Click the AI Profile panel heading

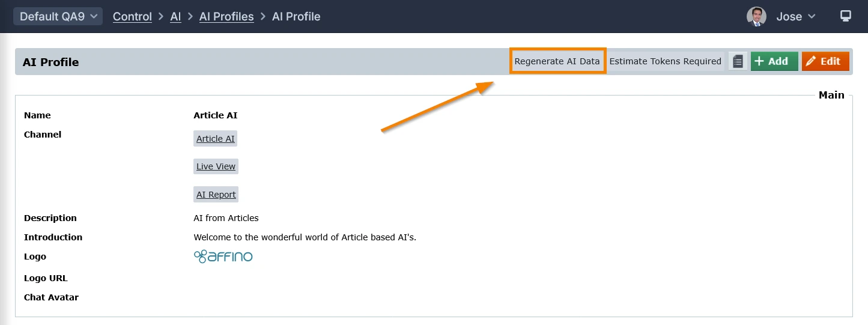pyautogui.click(x=51, y=62)
